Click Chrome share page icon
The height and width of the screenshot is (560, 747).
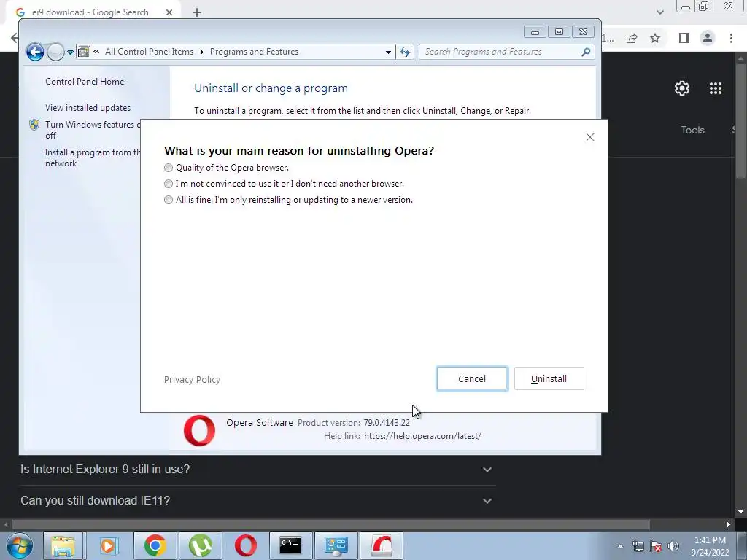pyautogui.click(x=632, y=38)
